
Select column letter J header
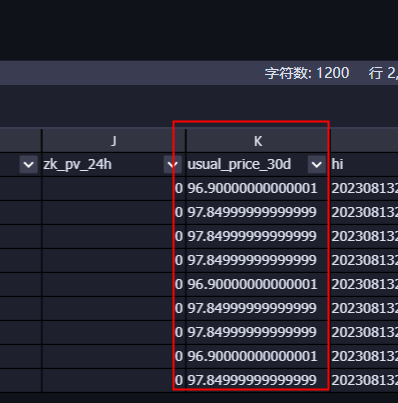[x=114, y=141]
